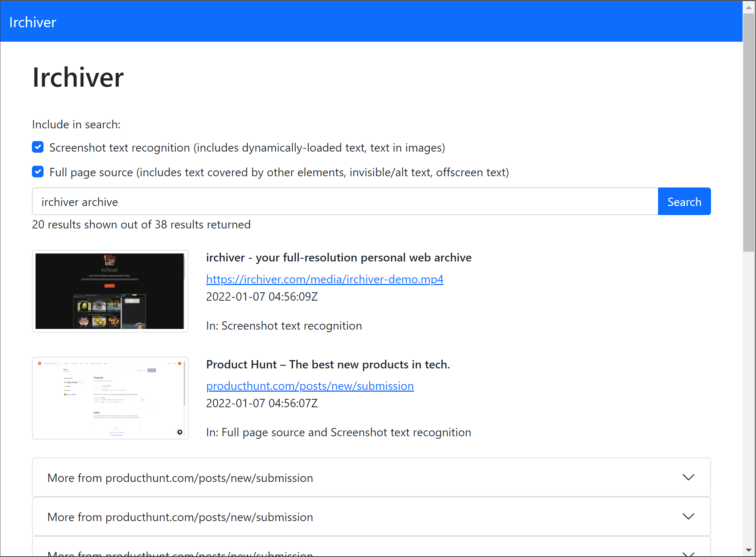
Task: Click chevron icon of second accordion
Action: pyautogui.click(x=688, y=516)
